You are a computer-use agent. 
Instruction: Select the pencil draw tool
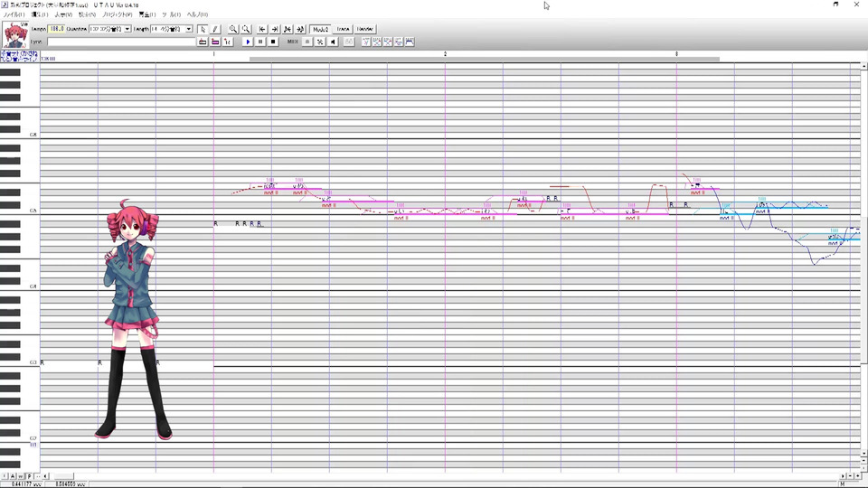coord(215,29)
